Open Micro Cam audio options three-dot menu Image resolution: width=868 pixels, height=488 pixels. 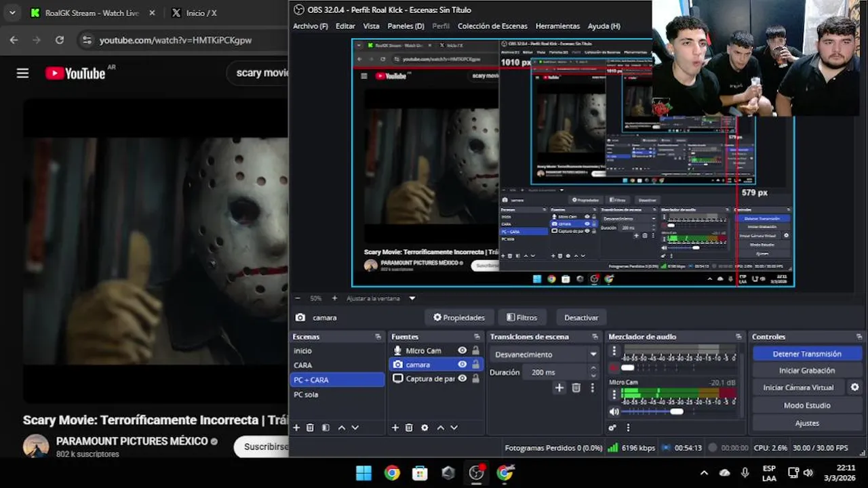pos(614,393)
